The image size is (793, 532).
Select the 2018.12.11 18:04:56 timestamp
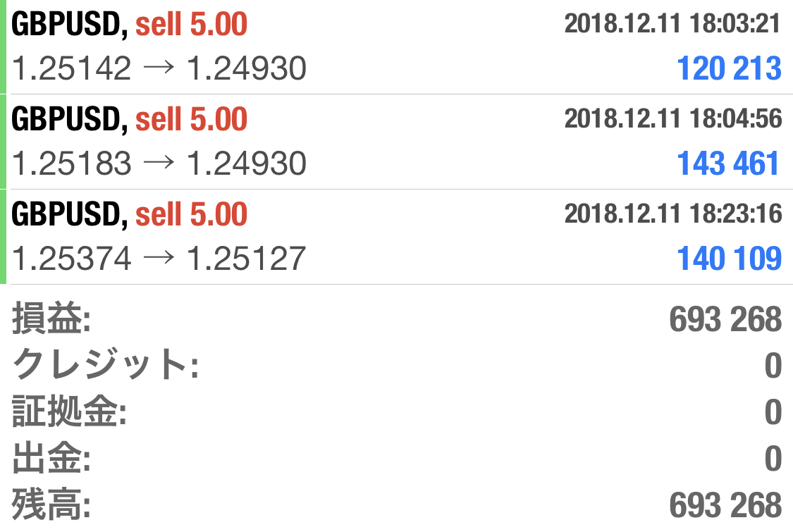[672, 118]
